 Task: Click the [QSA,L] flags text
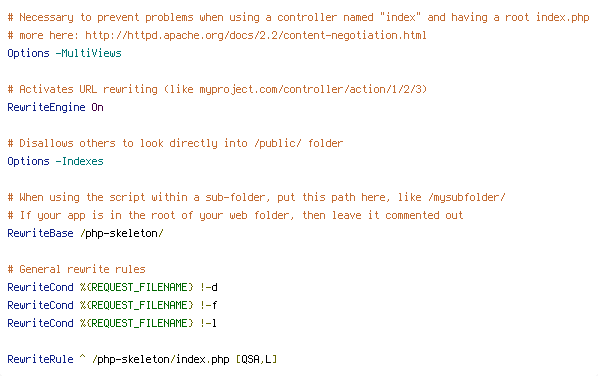pos(256,359)
